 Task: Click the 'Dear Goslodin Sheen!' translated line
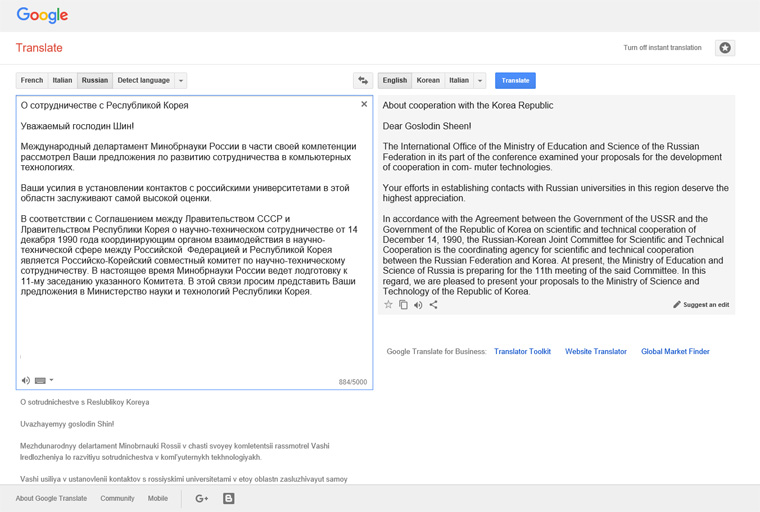point(427,126)
